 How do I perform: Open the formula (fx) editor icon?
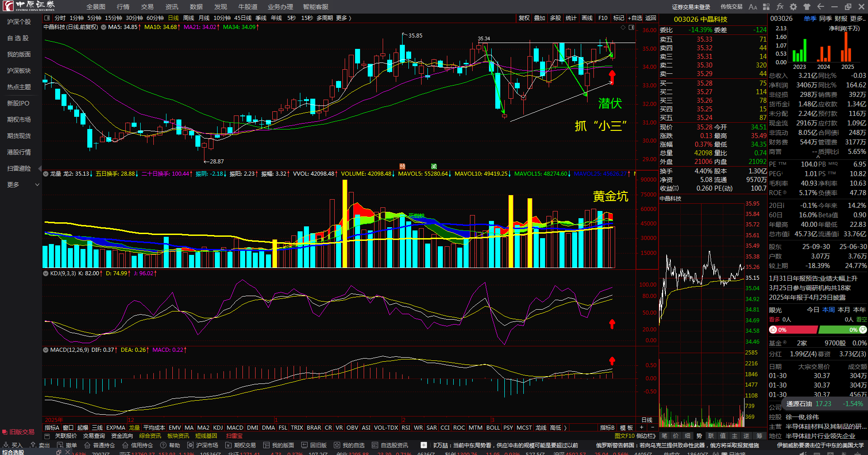(780, 7)
